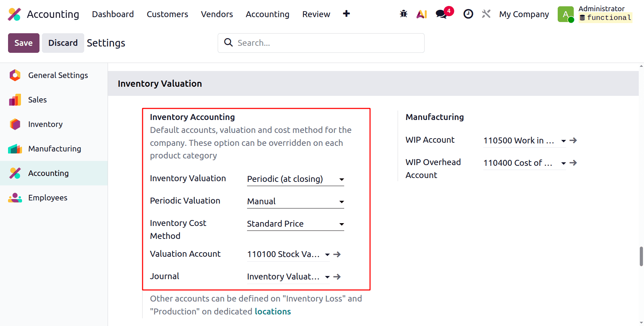The height and width of the screenshot is (326, 644).
Task: Click the search magnifier icon
Action: pos(229,43)
